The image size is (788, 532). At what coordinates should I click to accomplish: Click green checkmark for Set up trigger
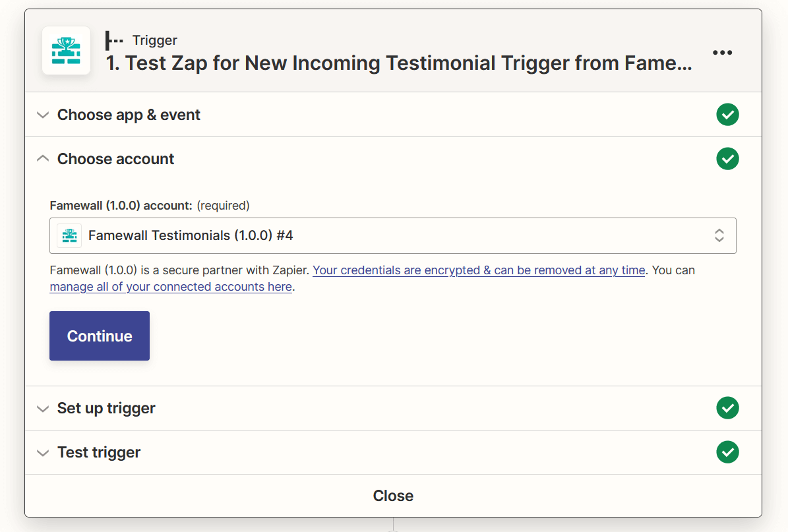coord(727,408)
